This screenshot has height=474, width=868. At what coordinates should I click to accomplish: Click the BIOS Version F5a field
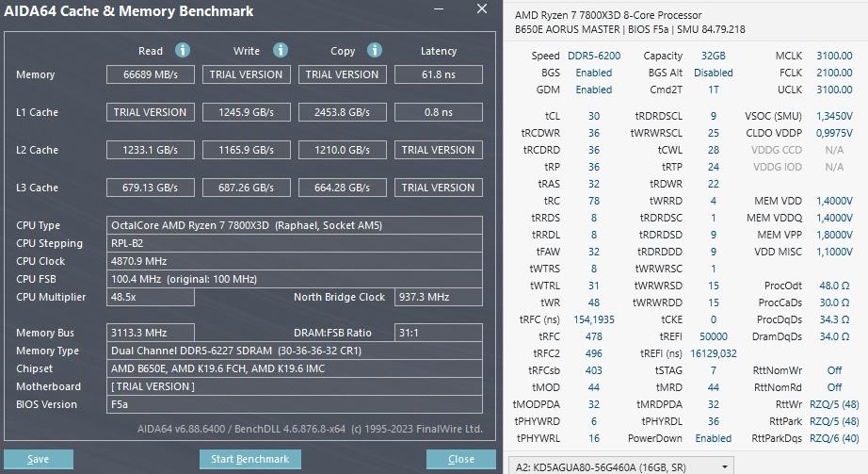coord(295,404)
